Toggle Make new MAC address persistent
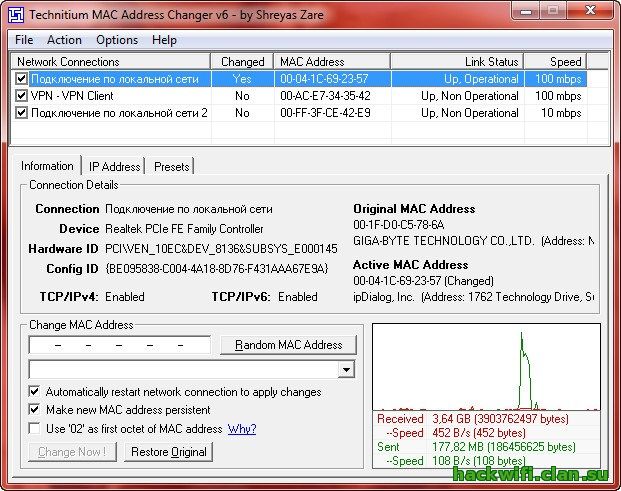Image resolution: width=621 pixels, height=491 pixels. pos(34,409)
